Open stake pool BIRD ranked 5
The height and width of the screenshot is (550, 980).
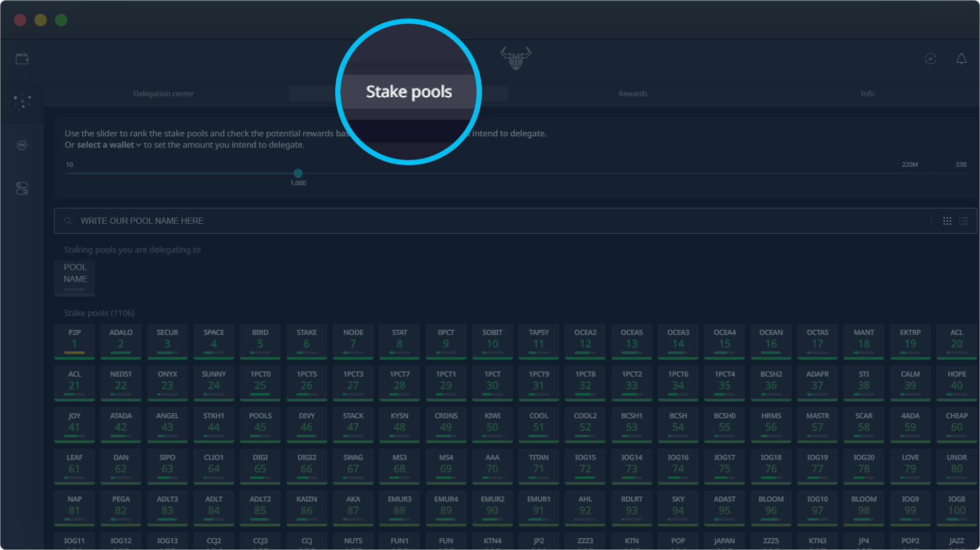pyautogui.click(x=260, y=342)
